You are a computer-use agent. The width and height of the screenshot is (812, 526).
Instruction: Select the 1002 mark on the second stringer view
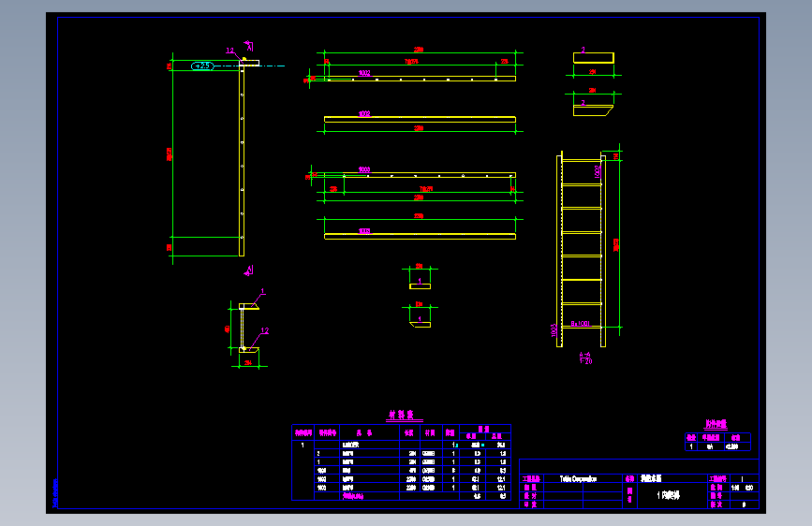[364, 114]
